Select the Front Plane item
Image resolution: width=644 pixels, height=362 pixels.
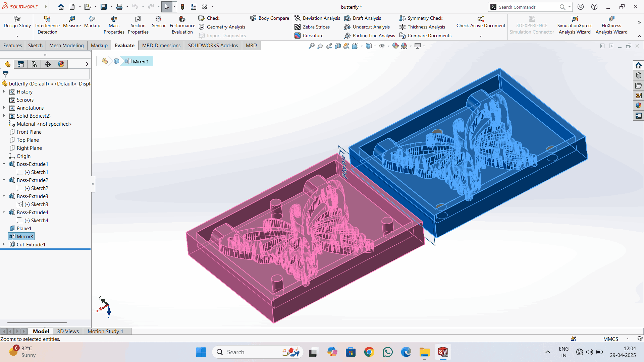click(25, 132)
